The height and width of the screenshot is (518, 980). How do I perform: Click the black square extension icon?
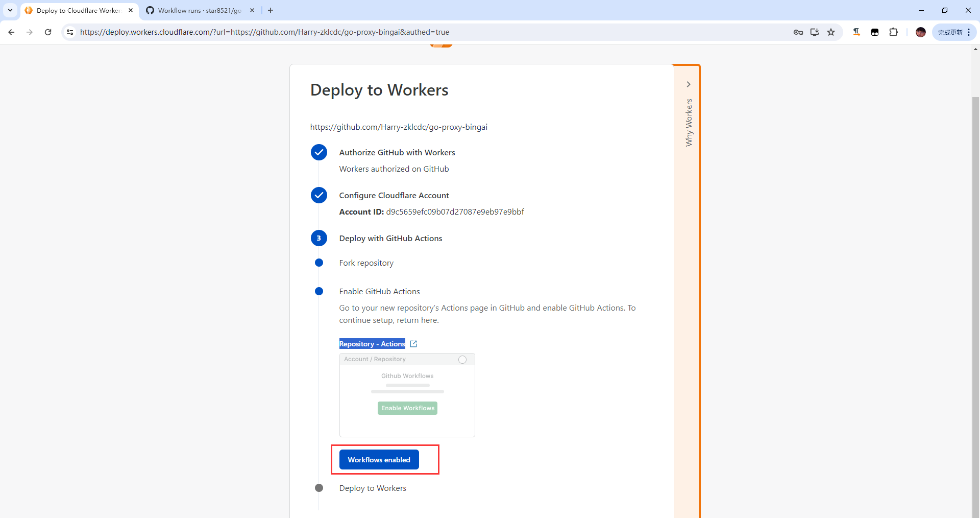pyautogui.click(x=875, y=32)
